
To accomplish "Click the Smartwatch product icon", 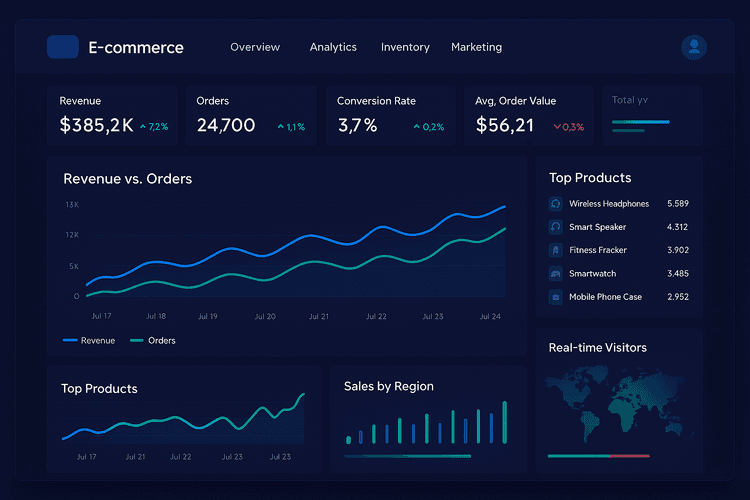I will tap(556, 274).
